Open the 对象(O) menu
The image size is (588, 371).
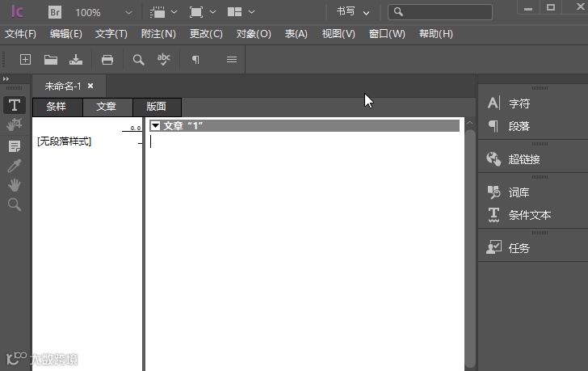click(x=254, y=34)
